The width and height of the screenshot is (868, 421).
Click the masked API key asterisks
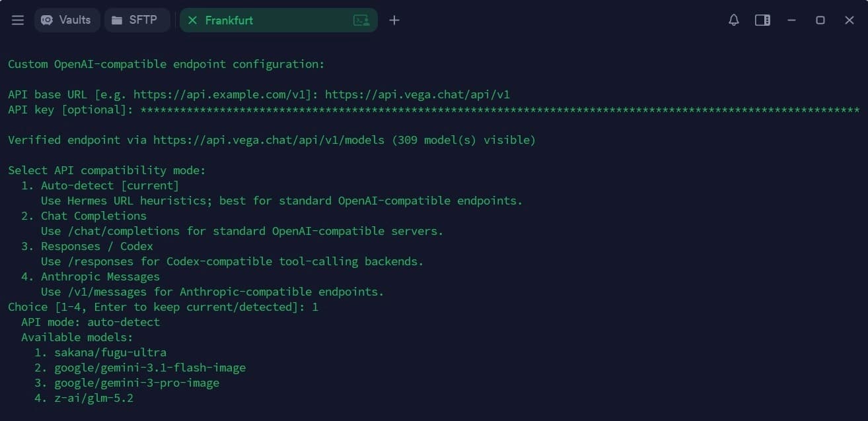[x=500, y=110]
